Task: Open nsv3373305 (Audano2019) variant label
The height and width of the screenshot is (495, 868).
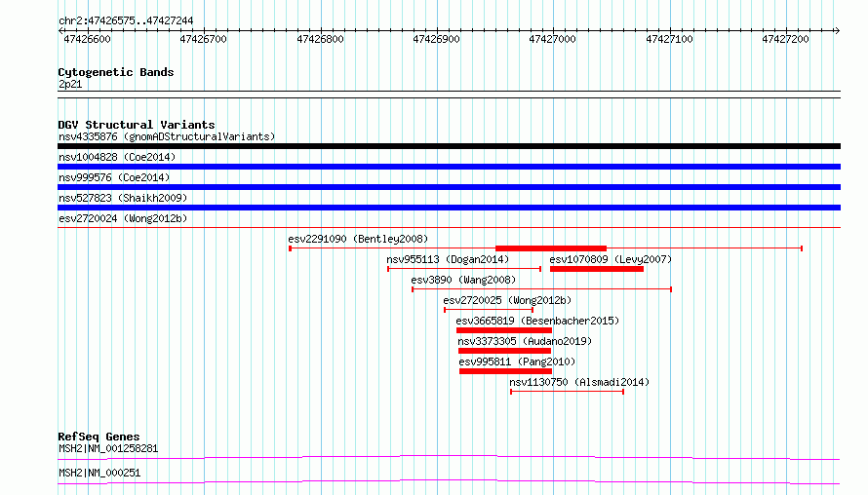Action: click(x=525, y=341)
